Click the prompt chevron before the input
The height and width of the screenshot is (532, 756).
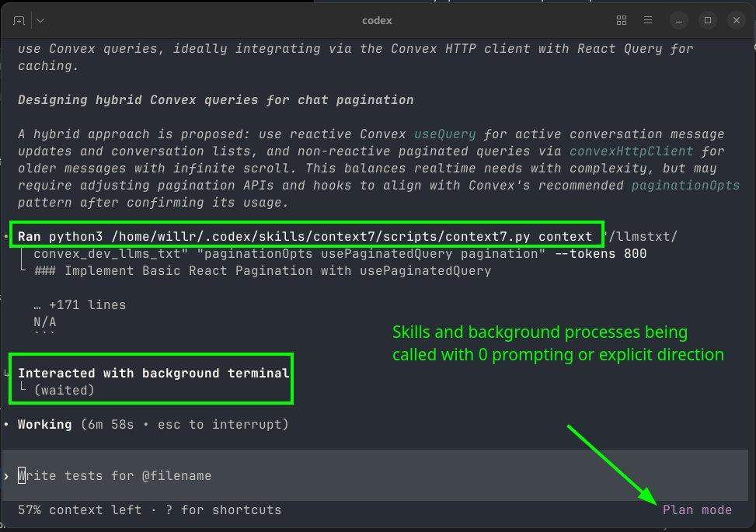pos(7,475)
